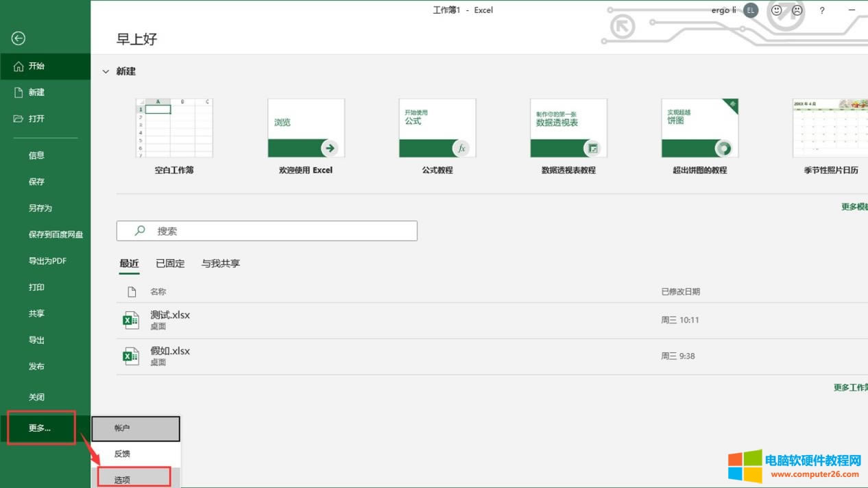Open the 信息 page
The image size is (868, 488).
[x=45, y=156]
